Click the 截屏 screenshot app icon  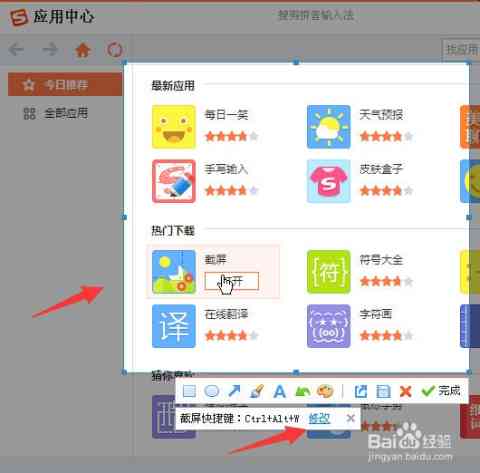tap(174, 272)
